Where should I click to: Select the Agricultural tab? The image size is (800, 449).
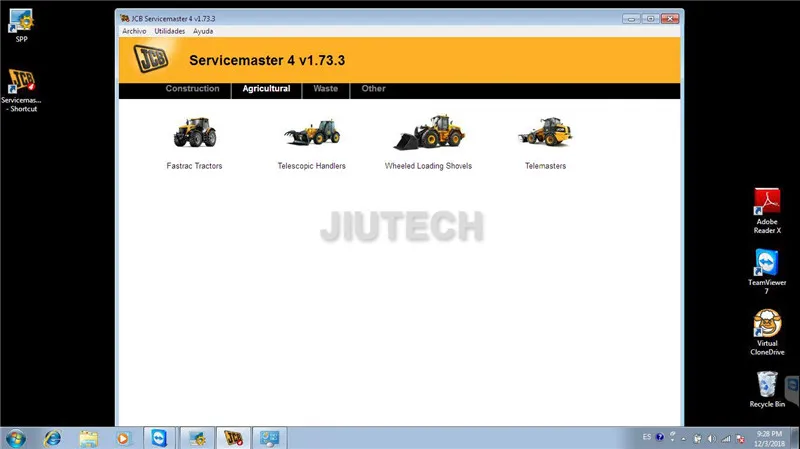click(266, 89)
